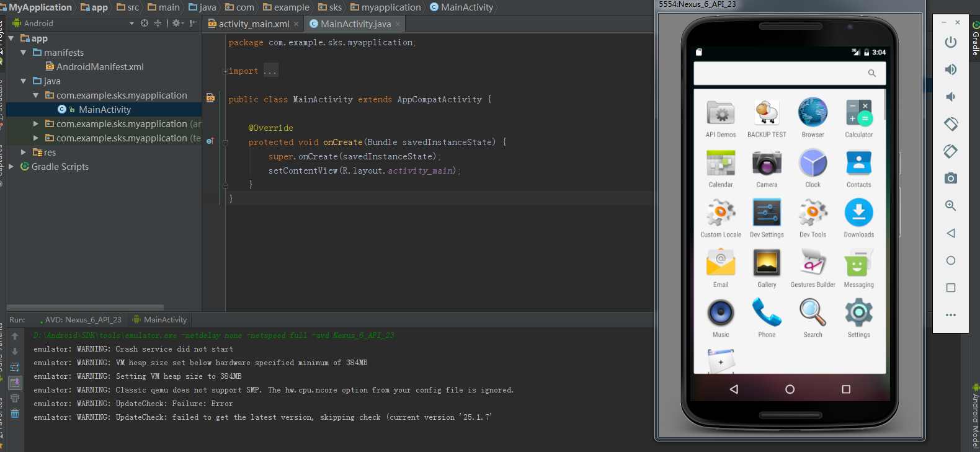Click override gutter icon beside onCreate
This screenshot has height=452, width=980.
coord(210,141)
